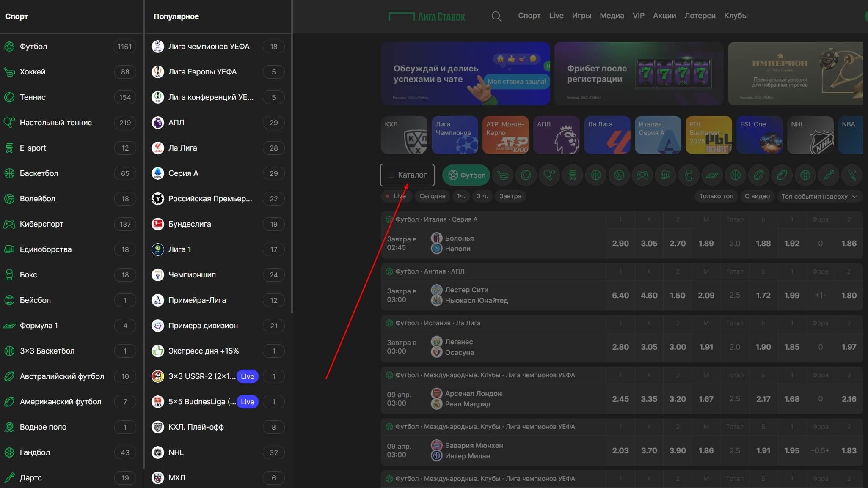
Task: Open the Клубы top menu item
Action: 736,16
